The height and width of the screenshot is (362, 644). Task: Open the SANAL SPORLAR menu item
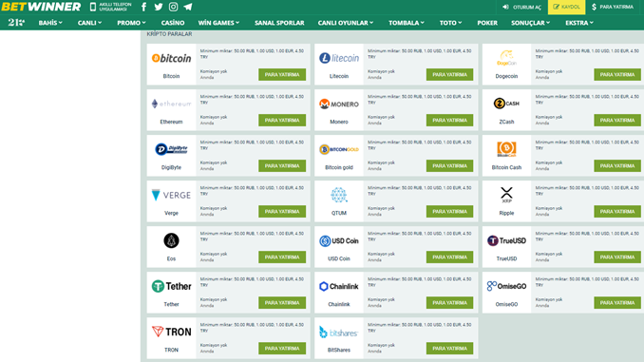click(x=279, y=23)
